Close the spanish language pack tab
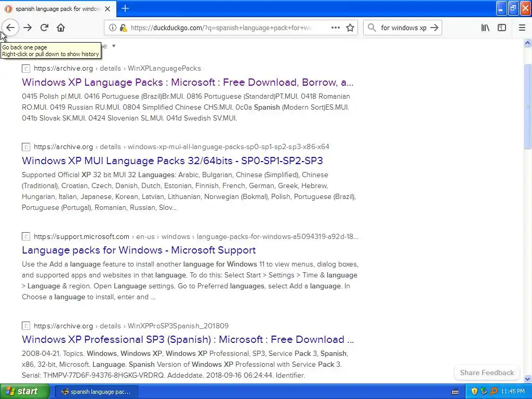This screenshot has width=532, height=399. tap(108, 9)
